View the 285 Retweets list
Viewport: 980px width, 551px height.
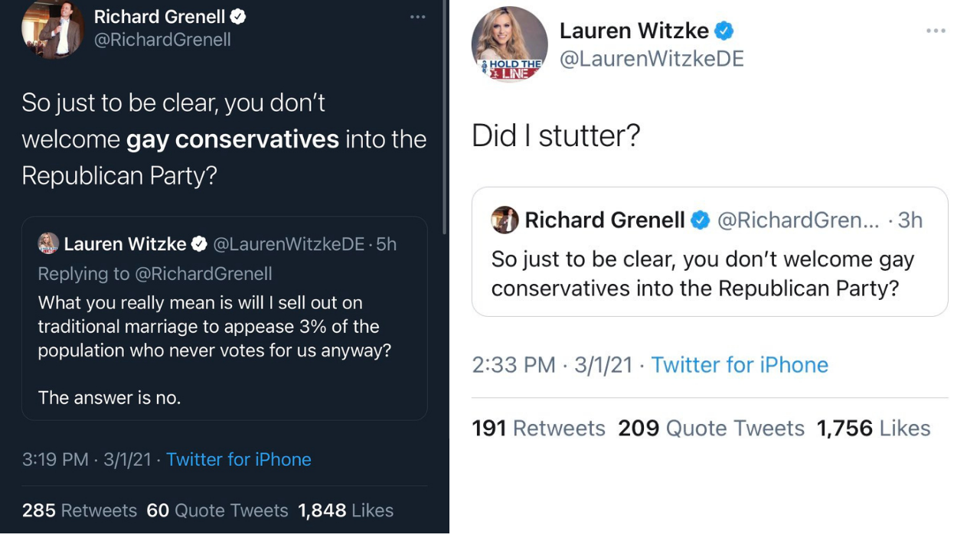point(80,510)
